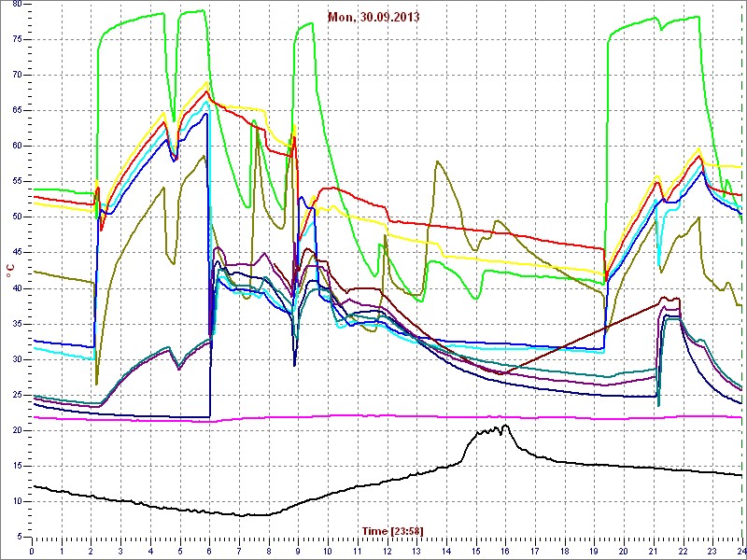The image size is (747, 560).
Task: Click hour 20 on the time axis
Action: 624,551
